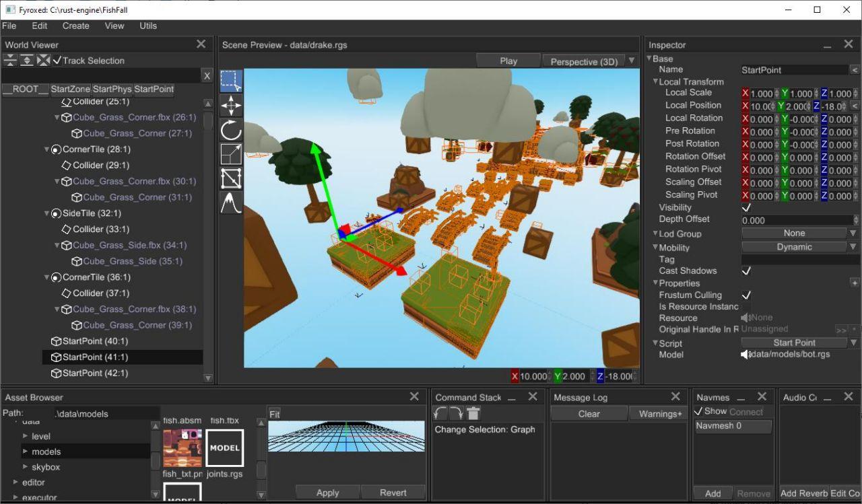Activate the Terrain tool in scene toolbar
This screenshot has width=862, height=504.
231,203
